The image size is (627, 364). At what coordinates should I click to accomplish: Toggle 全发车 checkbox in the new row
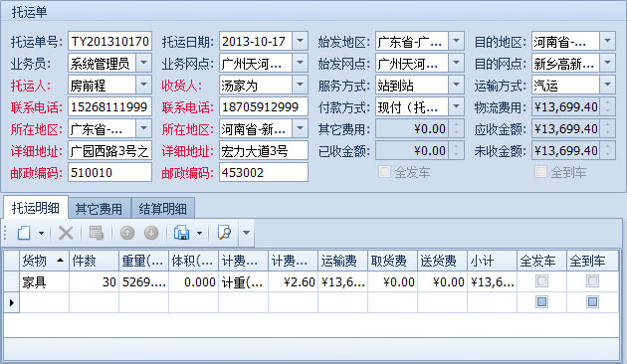coord(541,301)
